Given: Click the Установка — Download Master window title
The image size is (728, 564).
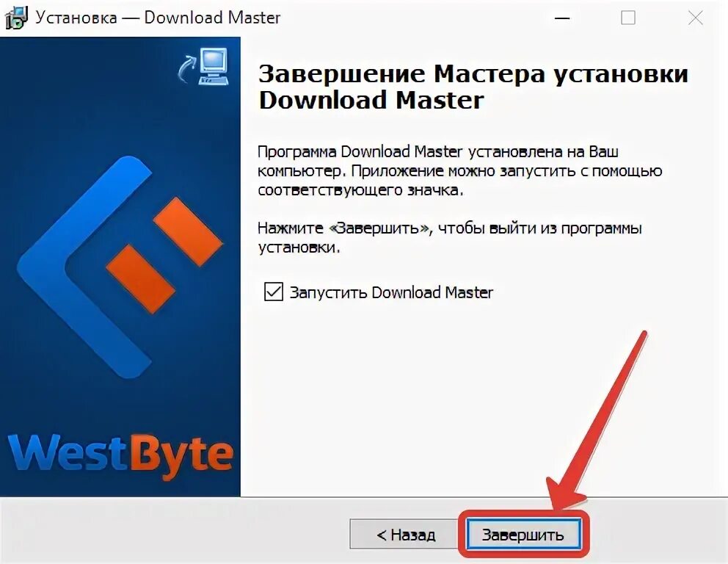Looking at the screenshot, I should coord(158,18).
